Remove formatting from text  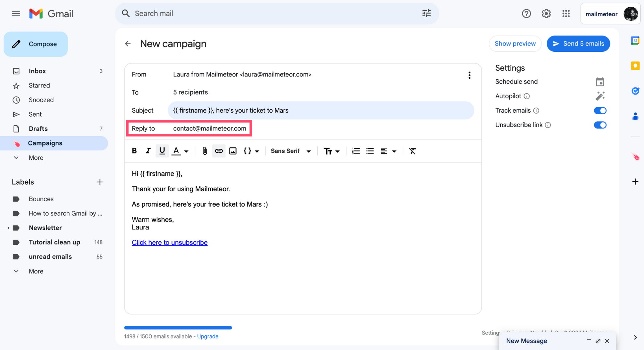coord(412,151)
